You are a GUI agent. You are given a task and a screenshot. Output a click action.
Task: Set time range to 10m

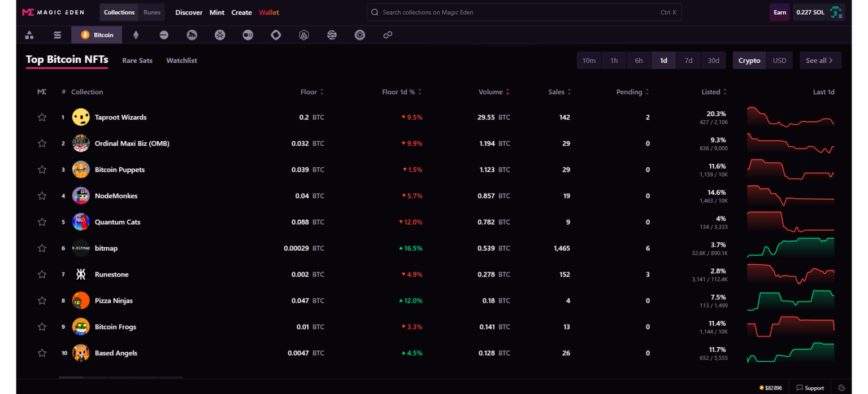pyautogui.click(x=589, y=60)
